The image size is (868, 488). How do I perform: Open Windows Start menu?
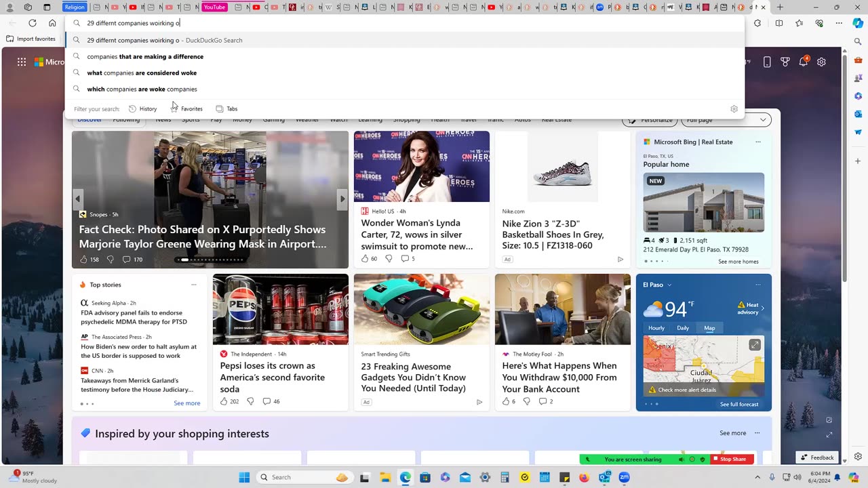click(x=244, y=477)
